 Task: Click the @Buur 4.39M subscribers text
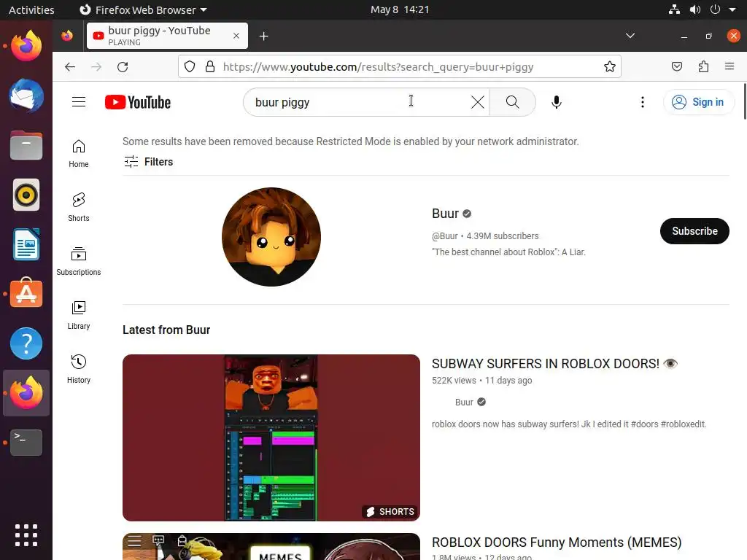pos(485,236)
